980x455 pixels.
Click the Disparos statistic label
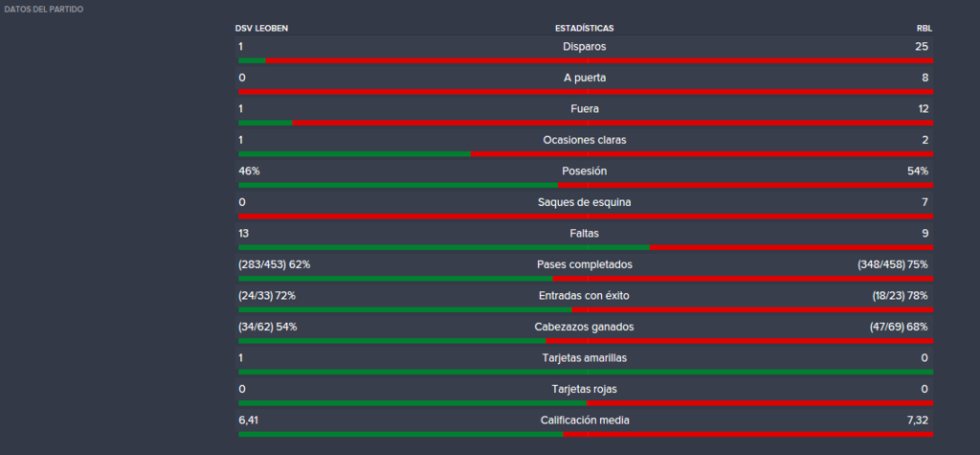point(585,46)
